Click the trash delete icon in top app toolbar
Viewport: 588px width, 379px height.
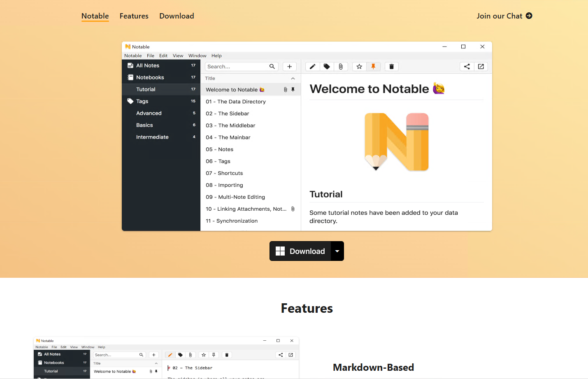click(391, 67)
